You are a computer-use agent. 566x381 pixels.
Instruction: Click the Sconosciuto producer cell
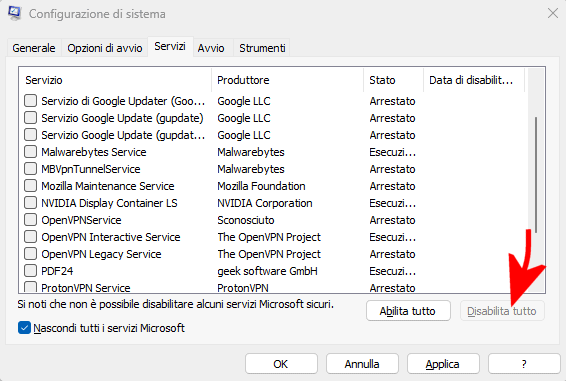point(246,220)
